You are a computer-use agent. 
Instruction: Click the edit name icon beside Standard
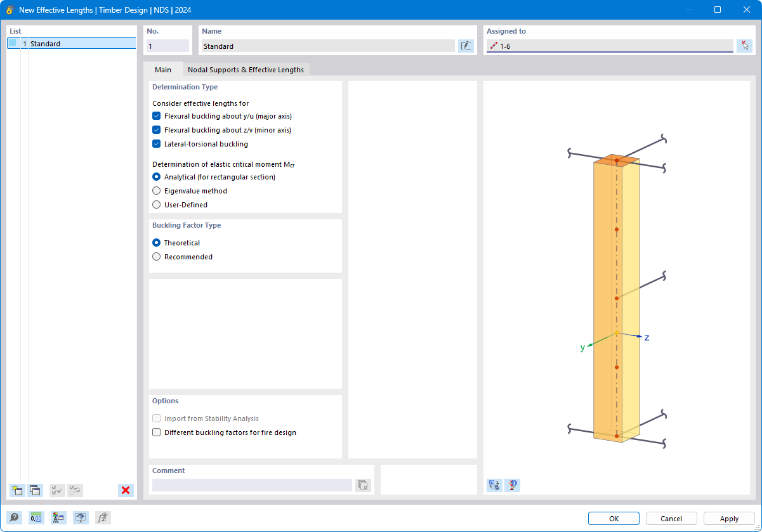coord(466,46)
